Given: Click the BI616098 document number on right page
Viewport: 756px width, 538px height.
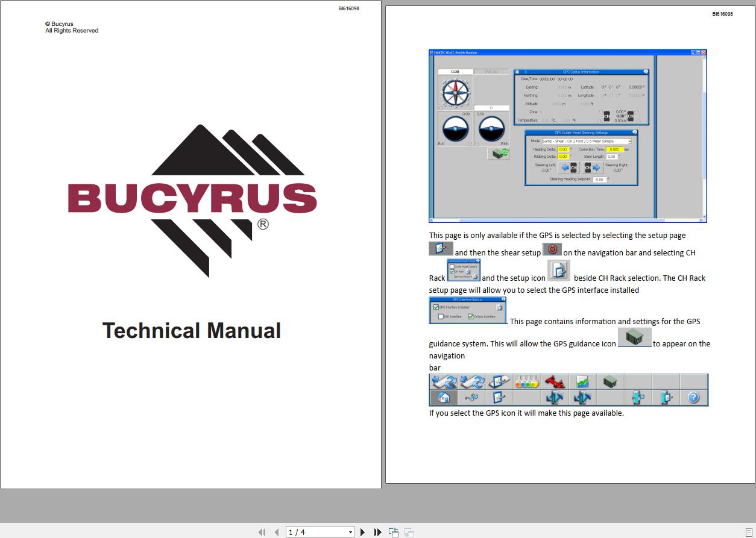Looking at the screenshot, I should point(722,14).
